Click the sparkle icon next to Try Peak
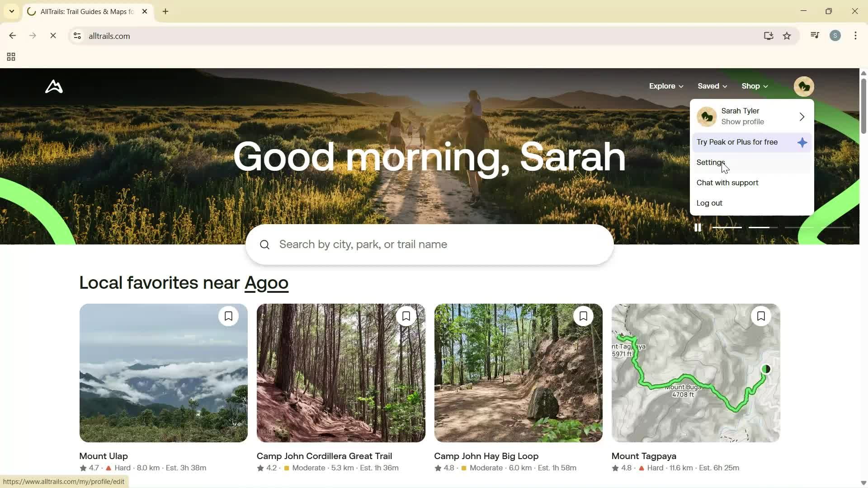 pyautogui.click(x=802, y=142)
